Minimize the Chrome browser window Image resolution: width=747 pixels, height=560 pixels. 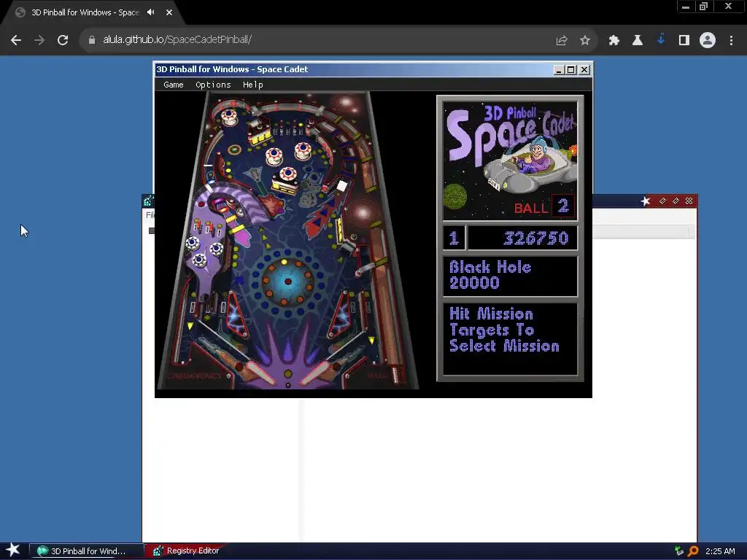[x=686, y=7]
